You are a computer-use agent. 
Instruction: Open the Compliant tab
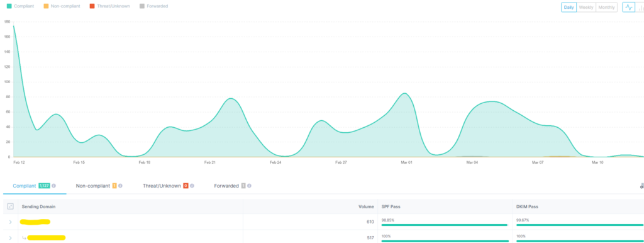35,186
